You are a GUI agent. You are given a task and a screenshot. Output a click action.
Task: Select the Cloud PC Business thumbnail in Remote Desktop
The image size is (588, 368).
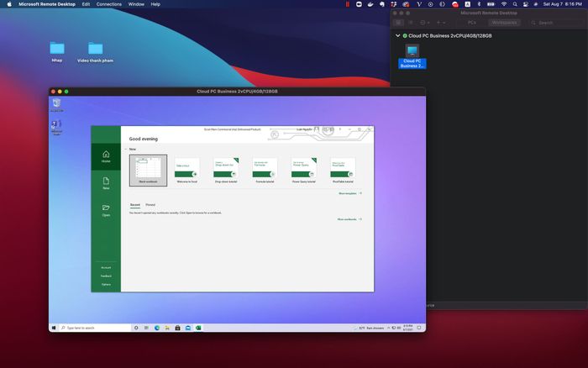point(412,56)
